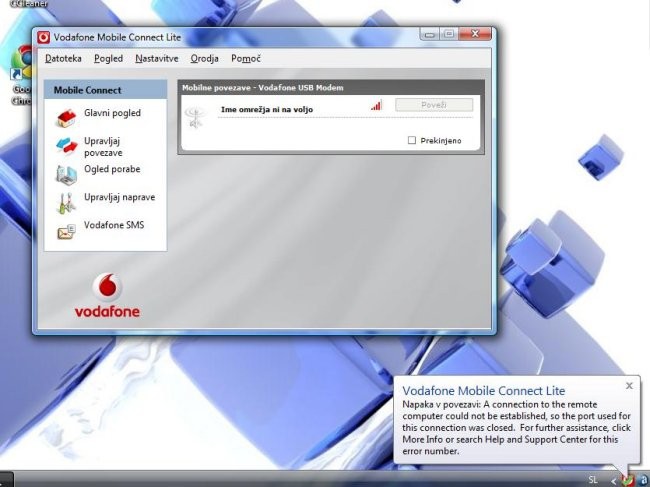The image size is (650, 487).
Task: Click the Vodafone logo in the title bar
Action: click(x=44, y=37)
